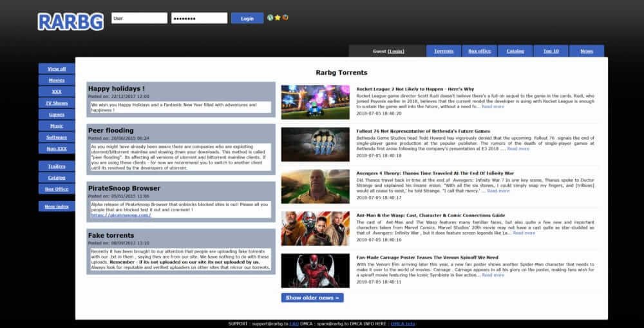Open Music category in sidebar
Screen dimensions: 644x328
pyautogui.click(x=57, y=126)
